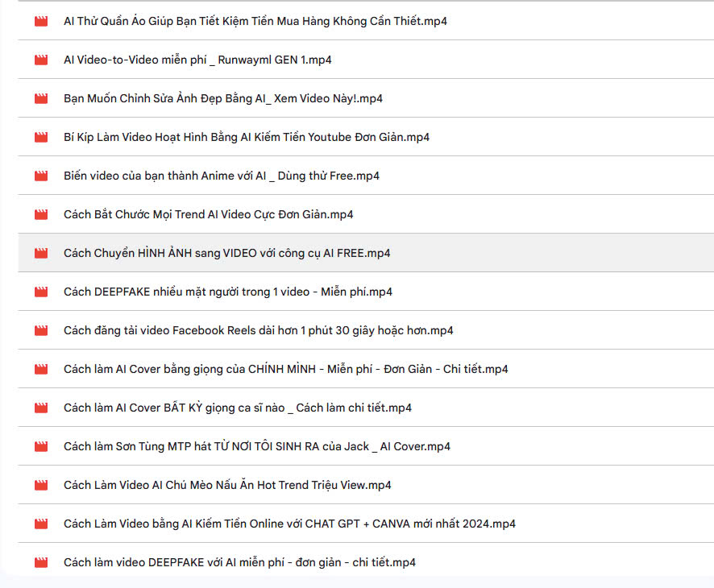Open Biến video của bạn thành Anime với AI.mp4
Viewport: 714px width, 588px height.
(x=222, y=176)
